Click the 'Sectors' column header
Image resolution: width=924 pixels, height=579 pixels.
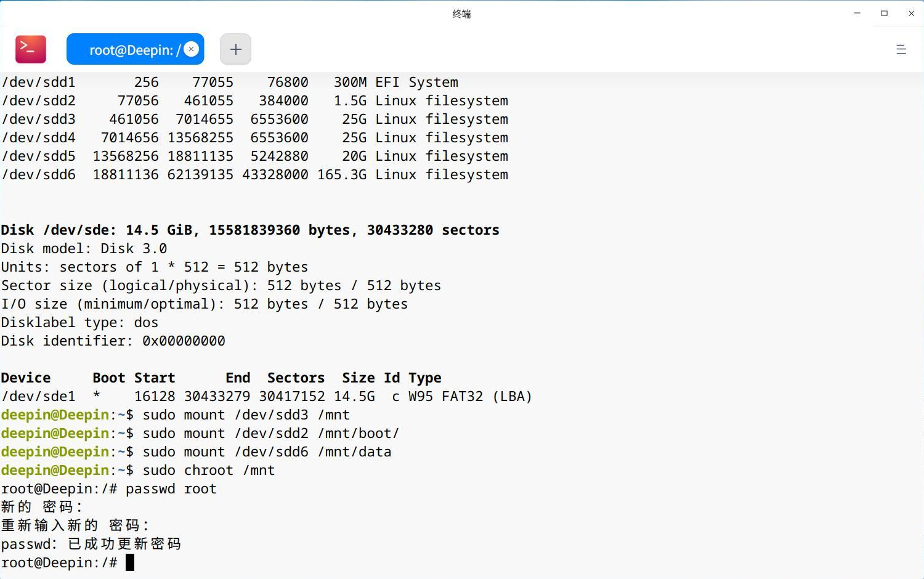click(x=296, y=378)
